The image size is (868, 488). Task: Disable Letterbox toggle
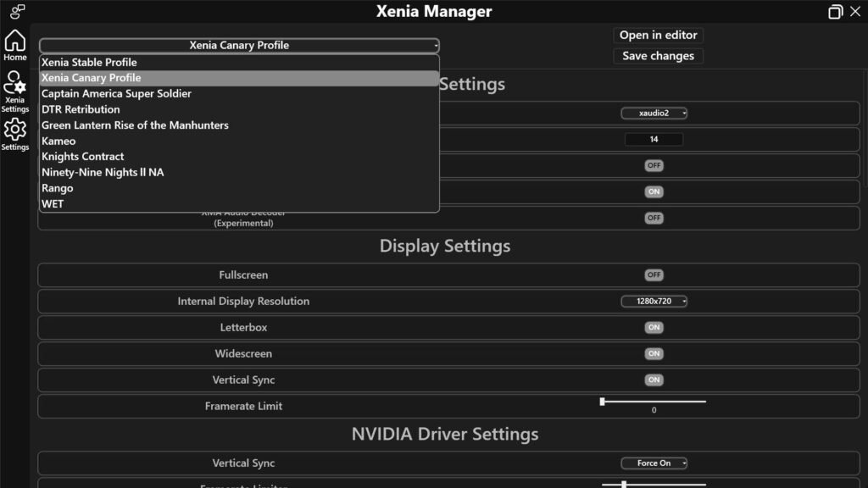click(654, 328)
